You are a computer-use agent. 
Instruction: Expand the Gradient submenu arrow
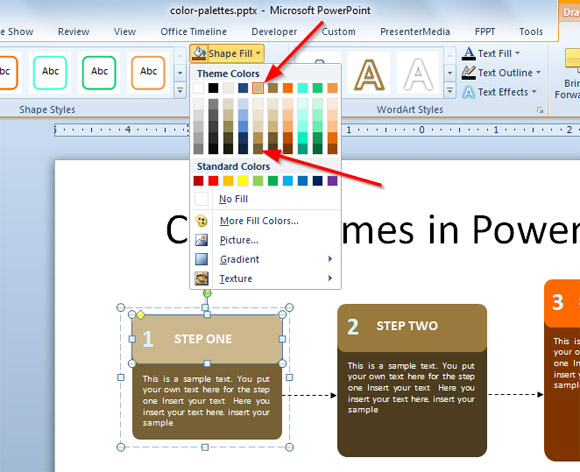click(x=330, y=259)
